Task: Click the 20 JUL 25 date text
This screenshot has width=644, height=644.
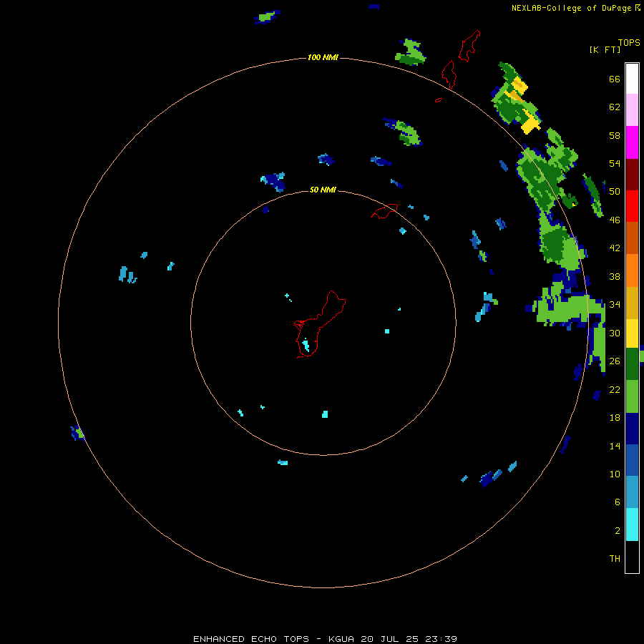Action: coord(390,639)
